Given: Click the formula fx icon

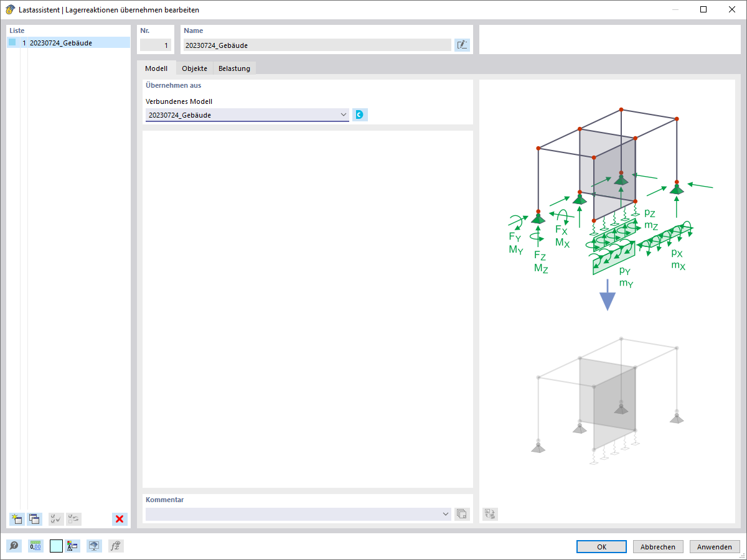Looking at the screenshot, I should 116,546.
